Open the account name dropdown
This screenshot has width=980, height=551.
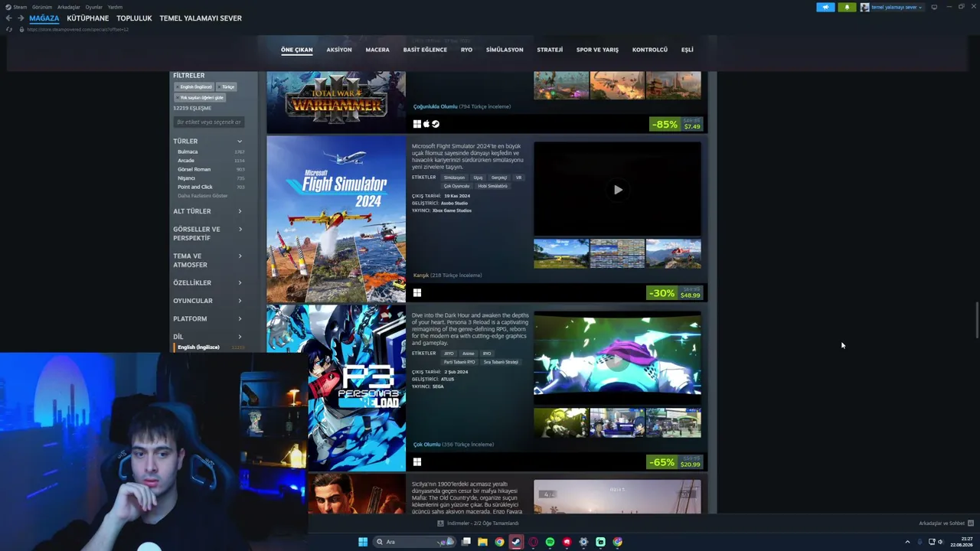tap(892, 7)
